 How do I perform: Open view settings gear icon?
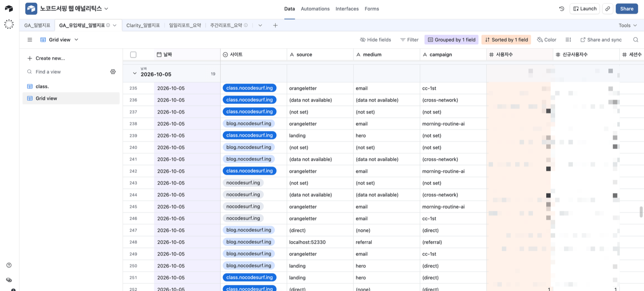113,72
